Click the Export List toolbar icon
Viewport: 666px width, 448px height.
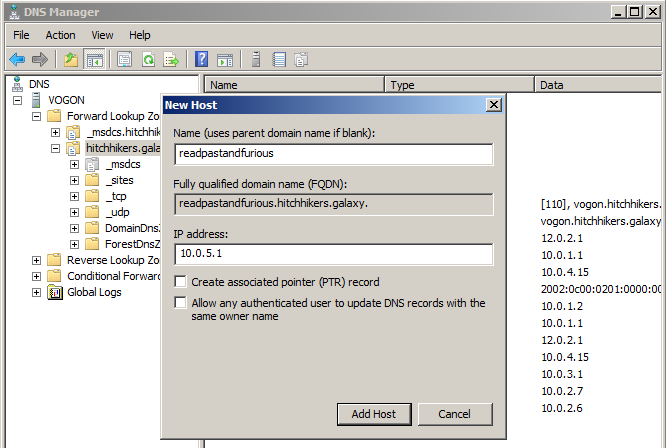point(171,60)
